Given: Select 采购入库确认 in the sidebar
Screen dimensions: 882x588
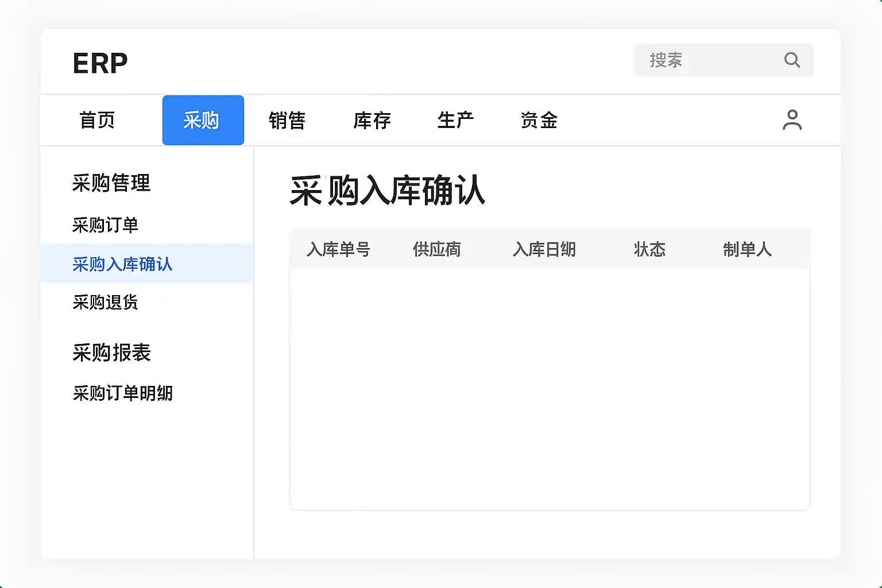Looking at the screenshot, I should click(122, 264).
